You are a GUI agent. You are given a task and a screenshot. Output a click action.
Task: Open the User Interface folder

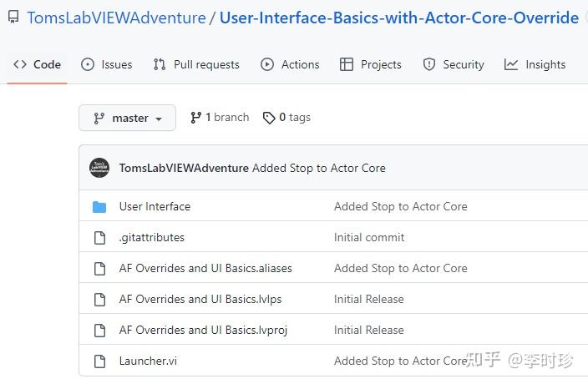coord(155,207)
